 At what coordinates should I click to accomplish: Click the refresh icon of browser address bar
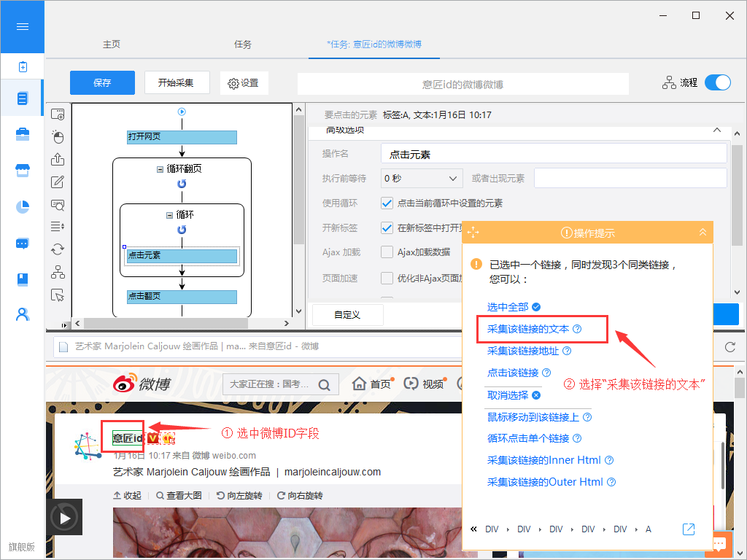[x=729, y=346]
